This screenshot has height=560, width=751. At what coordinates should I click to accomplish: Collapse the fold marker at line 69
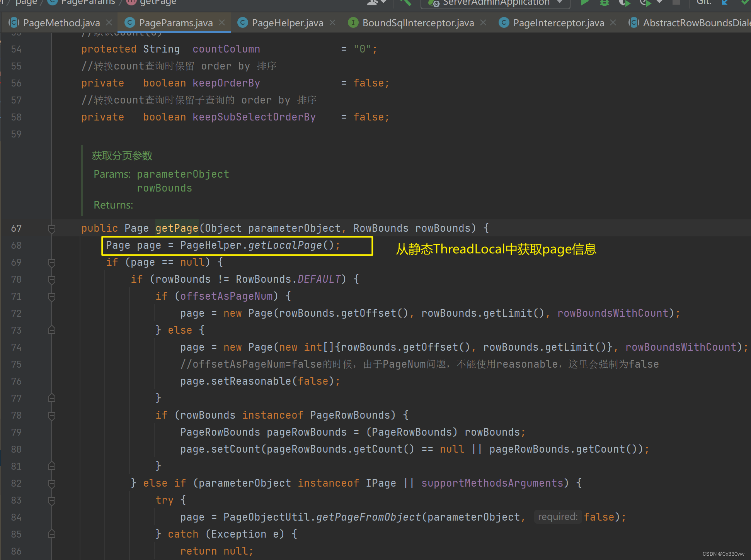click(52, 263)
